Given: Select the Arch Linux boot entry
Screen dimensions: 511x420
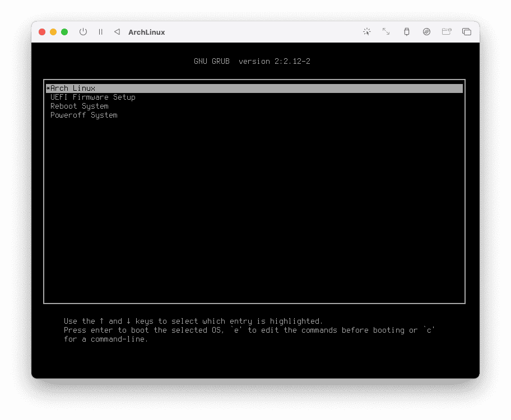Looking at the screenshot, I should tap(254, 88).
